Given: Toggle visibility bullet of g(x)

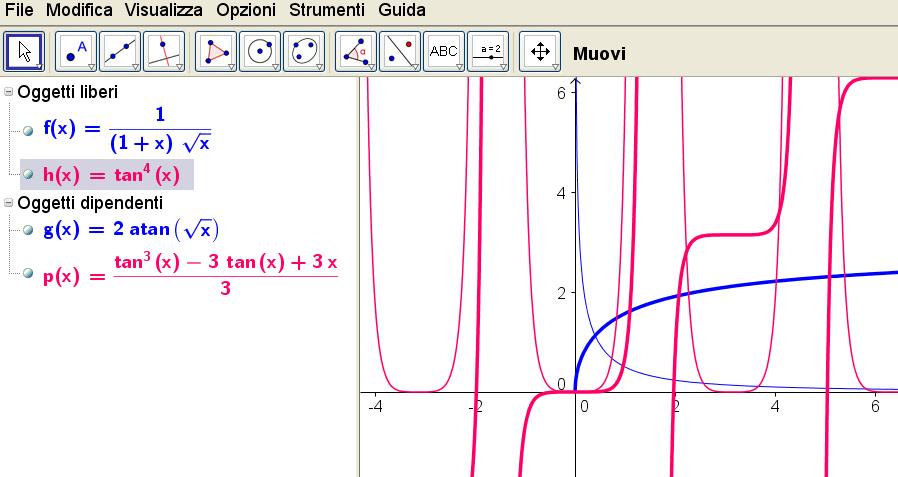Looking at the screenshot, I should 28,230.
